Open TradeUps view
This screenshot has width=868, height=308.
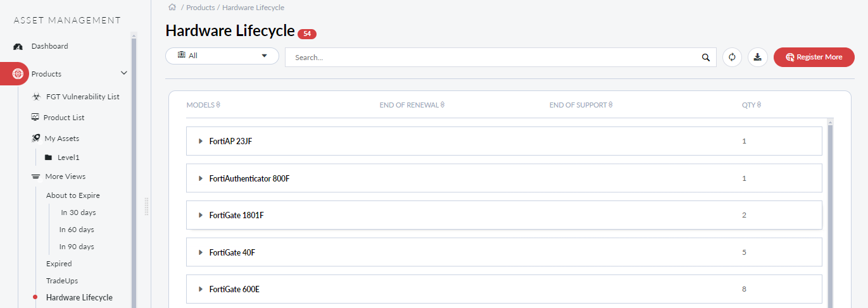[x=62, y=281]
